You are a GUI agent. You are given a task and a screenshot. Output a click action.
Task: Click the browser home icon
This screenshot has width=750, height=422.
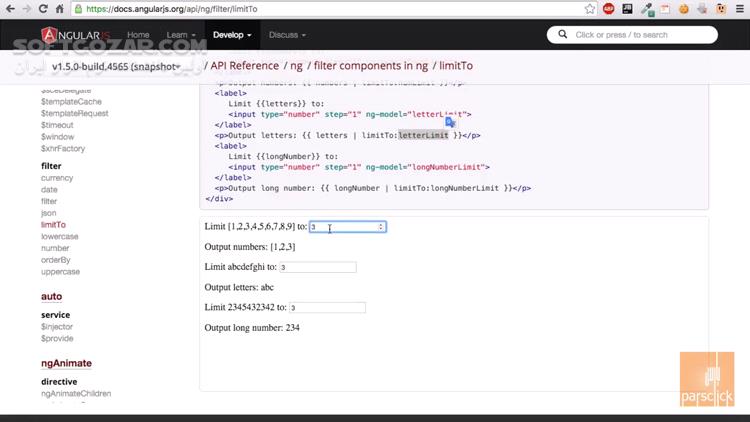[59, 9]
